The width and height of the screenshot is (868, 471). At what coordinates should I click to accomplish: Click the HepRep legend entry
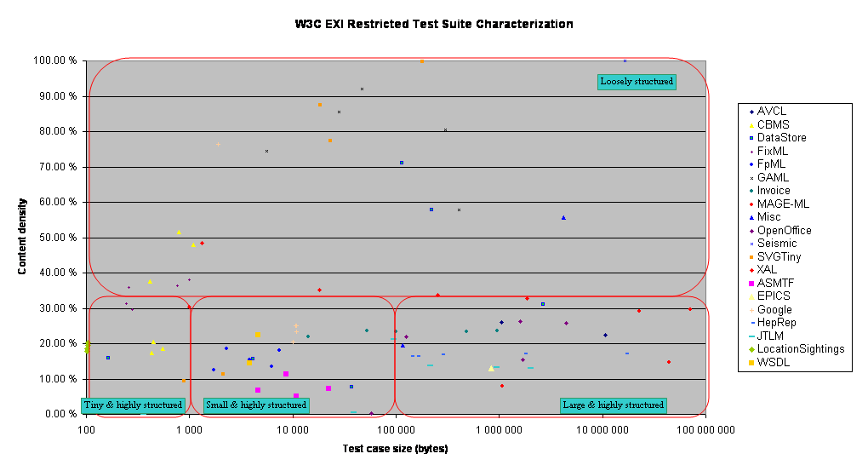[x=776, y=323]
